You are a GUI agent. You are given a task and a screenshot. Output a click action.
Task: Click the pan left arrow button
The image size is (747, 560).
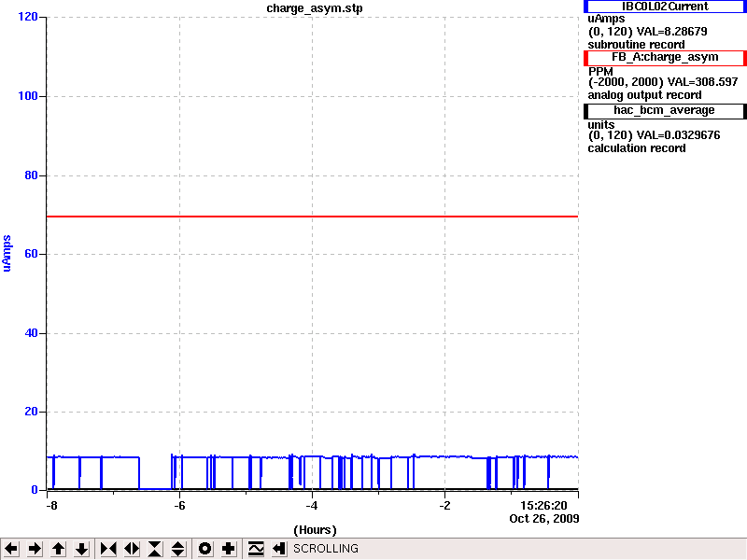11,549
